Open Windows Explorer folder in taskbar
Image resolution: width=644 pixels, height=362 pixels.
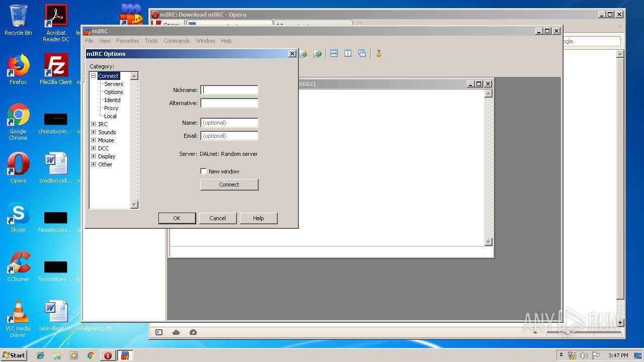[57, 355]
